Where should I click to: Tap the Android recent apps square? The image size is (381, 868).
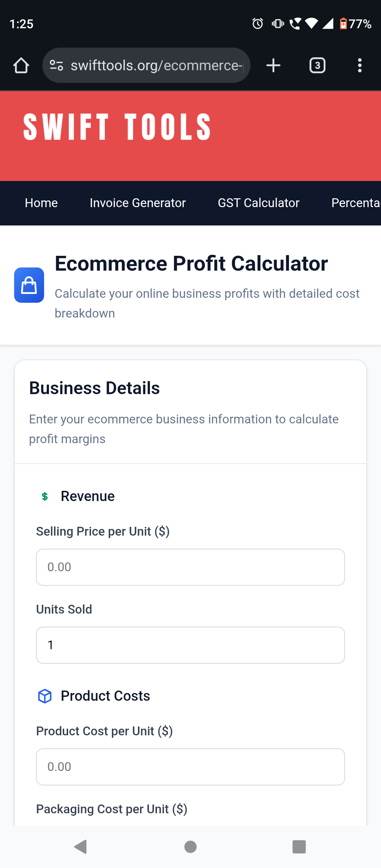[x=299, y=847]
